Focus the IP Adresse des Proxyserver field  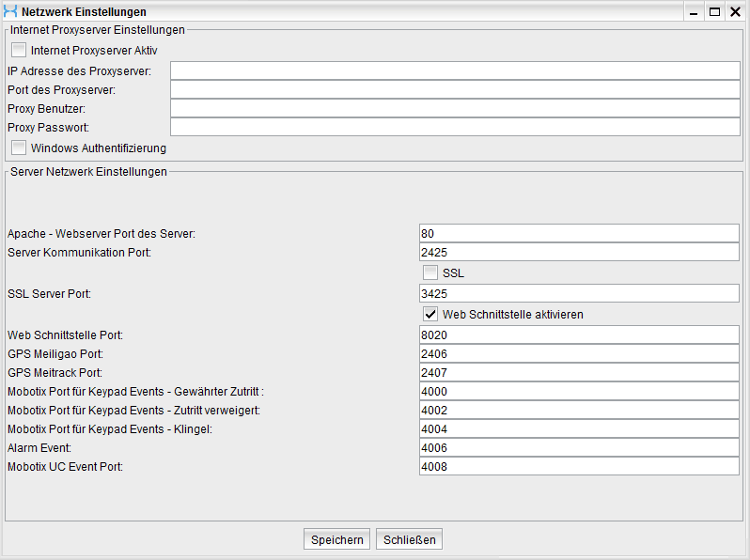point(455,71)
